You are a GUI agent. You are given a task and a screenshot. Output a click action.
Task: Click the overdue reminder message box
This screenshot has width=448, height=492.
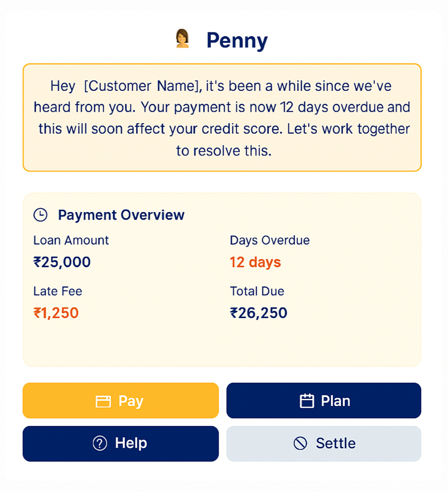click(222, 117)
